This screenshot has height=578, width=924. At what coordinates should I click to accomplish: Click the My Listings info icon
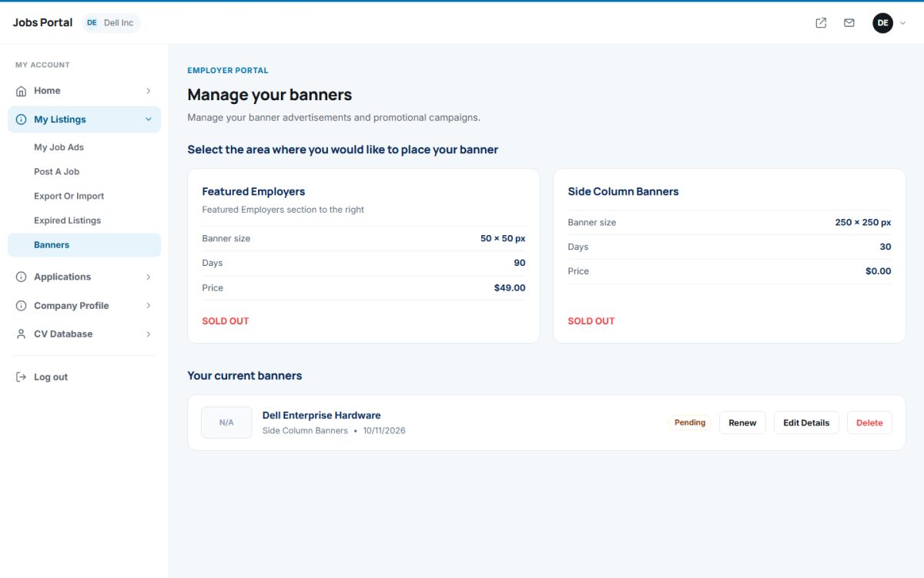coord(21,119)
